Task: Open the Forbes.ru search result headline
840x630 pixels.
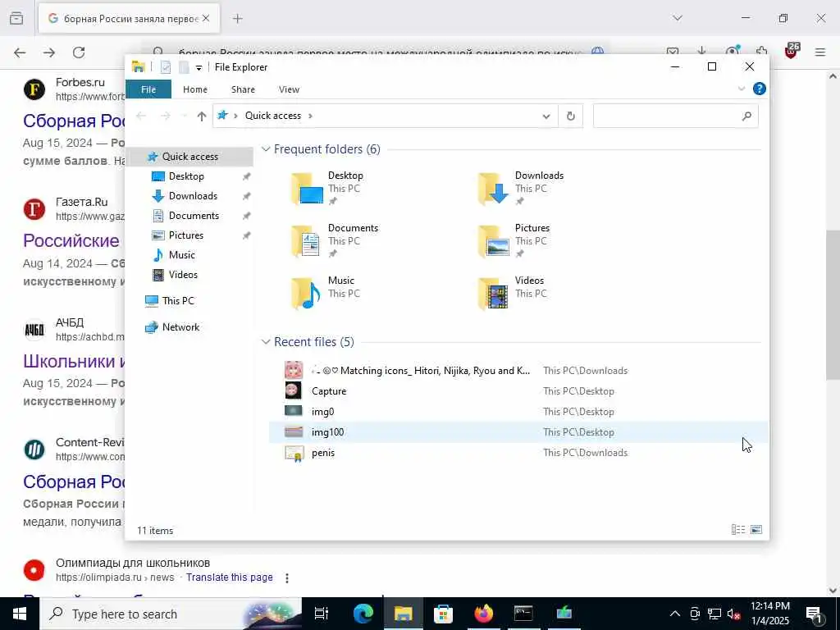Action: click(x=74, y=121)
